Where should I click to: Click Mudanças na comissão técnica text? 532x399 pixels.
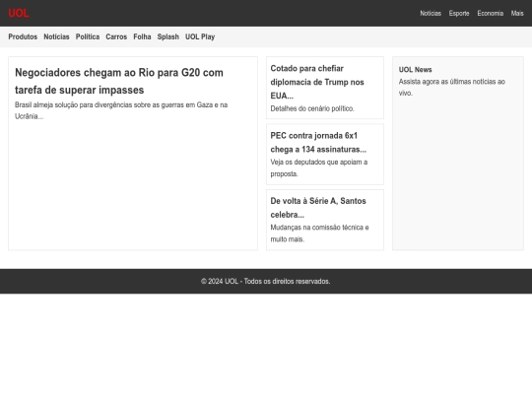319,233
